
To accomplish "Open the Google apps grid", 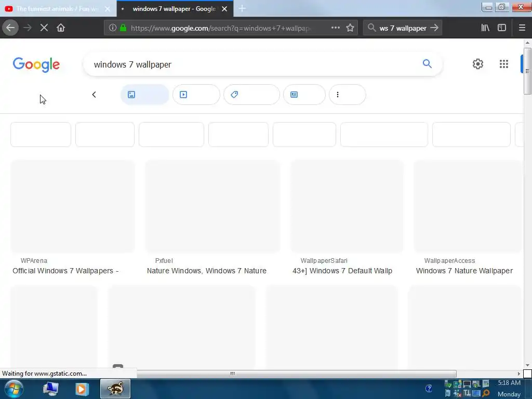I will pos(504,64).
